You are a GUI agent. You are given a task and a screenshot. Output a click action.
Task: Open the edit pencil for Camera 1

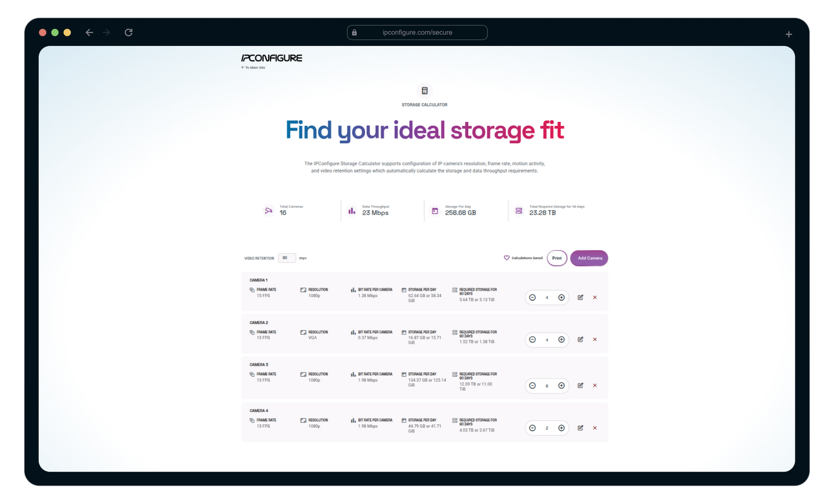tap(581, 297)
